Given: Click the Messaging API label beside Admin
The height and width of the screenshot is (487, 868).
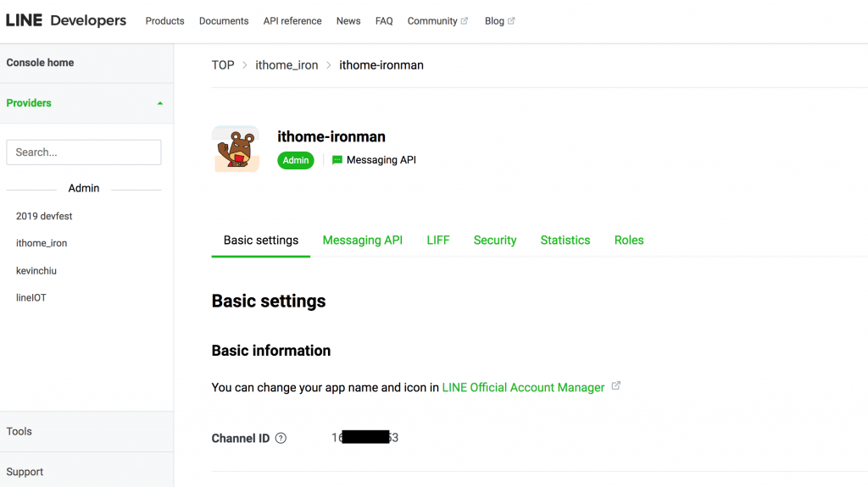Looking at the screenshot, I should coord(381,160).
